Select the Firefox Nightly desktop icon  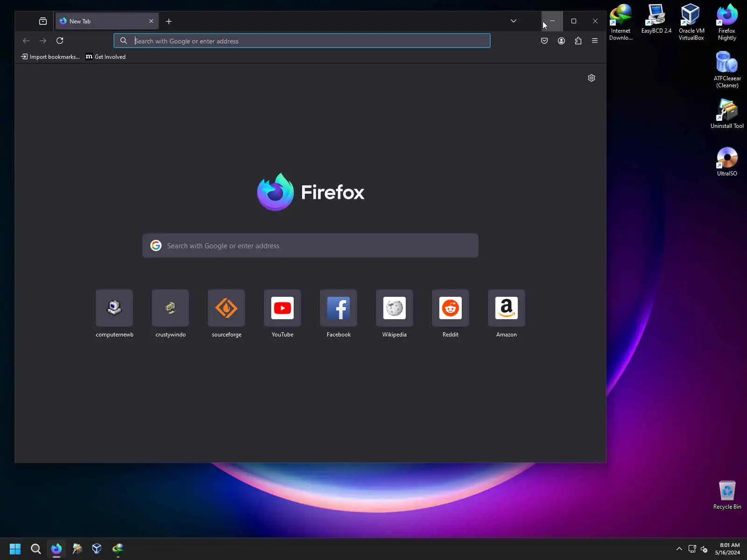point(727,22)
